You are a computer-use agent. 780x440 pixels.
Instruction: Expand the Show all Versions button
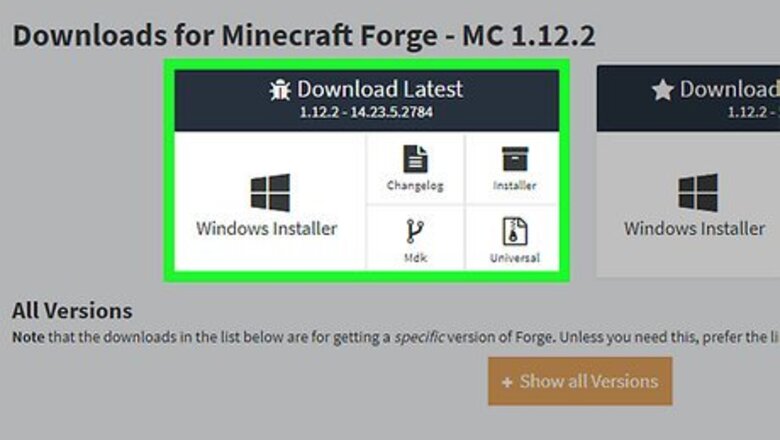point(580,381)
